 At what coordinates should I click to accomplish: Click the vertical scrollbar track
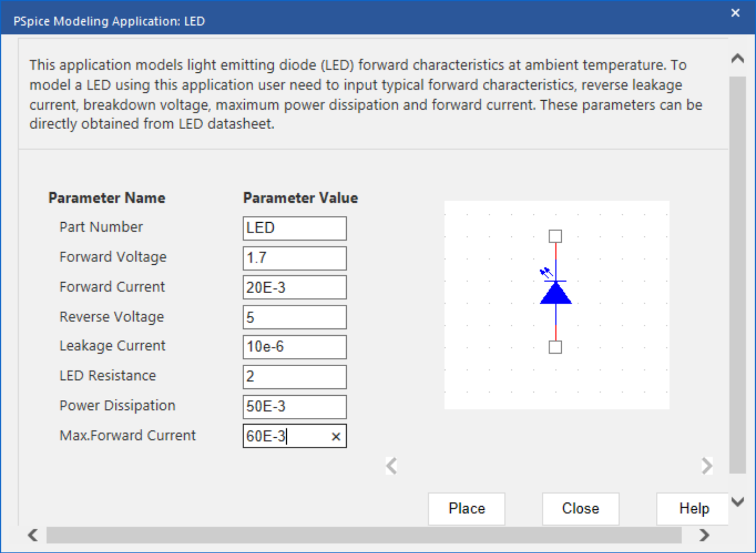click(x=737, y=274)
